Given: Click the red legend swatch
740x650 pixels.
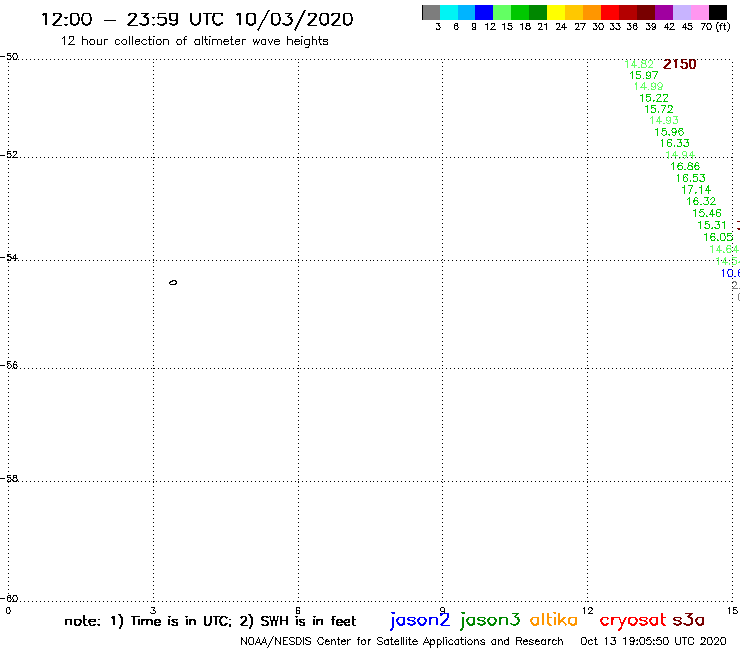Looking at the screenshot, I should 610,12.
